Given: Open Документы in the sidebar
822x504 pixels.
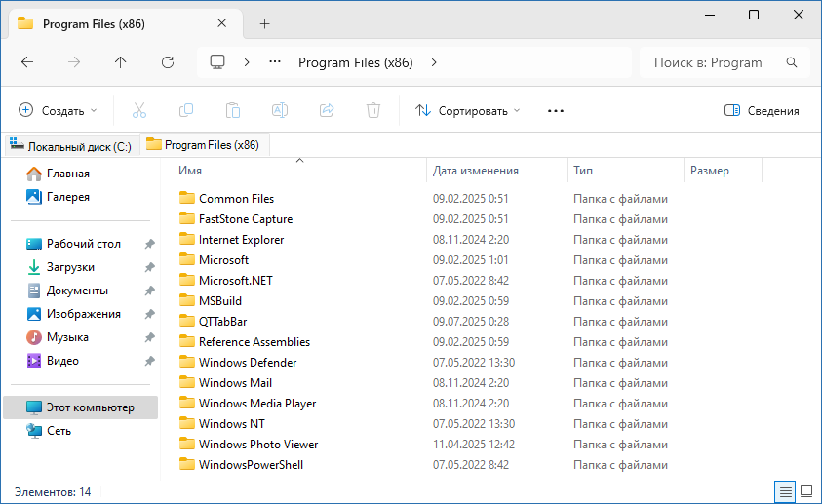Looking at the screenshot, I should [67, 291].
